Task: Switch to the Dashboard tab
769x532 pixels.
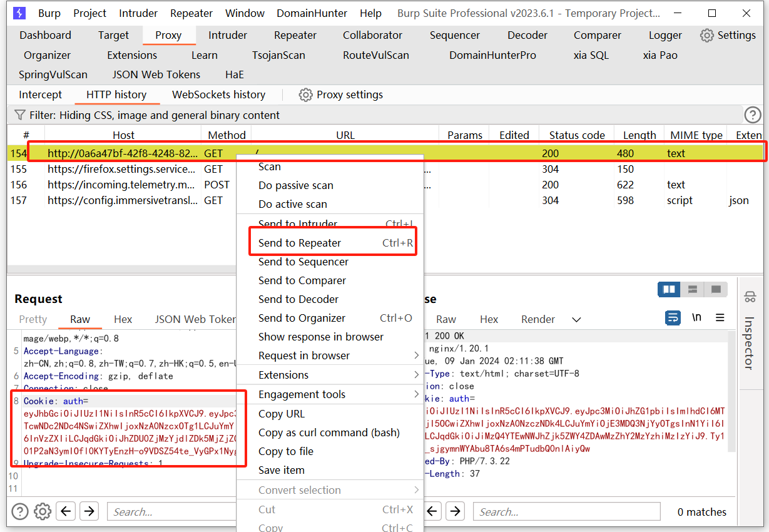Action: click(46, 35)
